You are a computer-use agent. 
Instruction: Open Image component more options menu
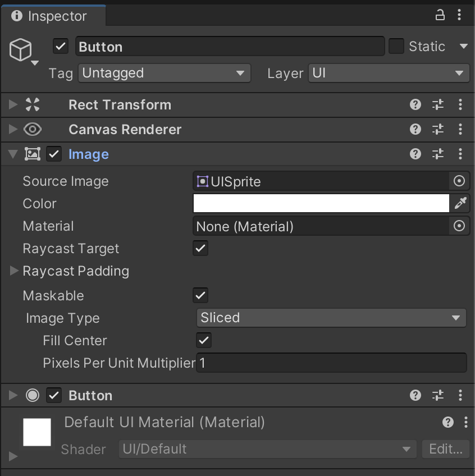coord(460,154)
